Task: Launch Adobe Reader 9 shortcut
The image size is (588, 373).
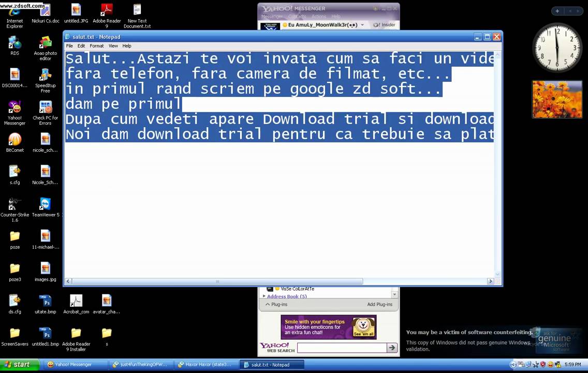Action: click(x=107, y=16)
